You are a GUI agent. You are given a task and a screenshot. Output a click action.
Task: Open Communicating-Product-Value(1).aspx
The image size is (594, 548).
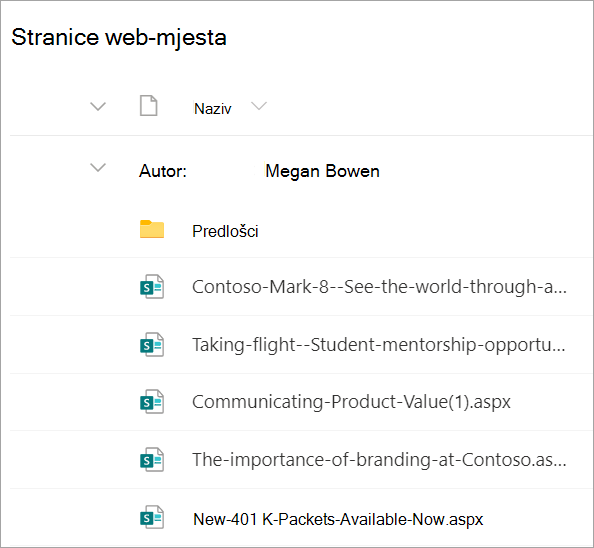(x=351, y=402)
